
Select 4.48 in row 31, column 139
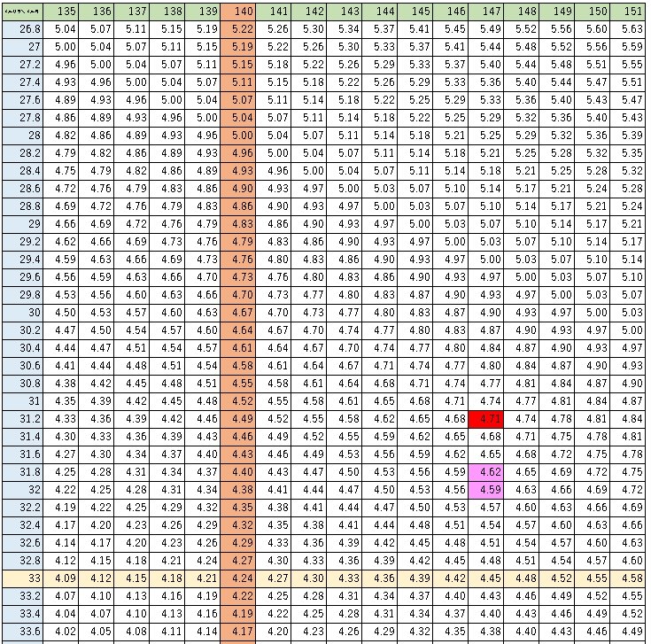click(203, 401)
